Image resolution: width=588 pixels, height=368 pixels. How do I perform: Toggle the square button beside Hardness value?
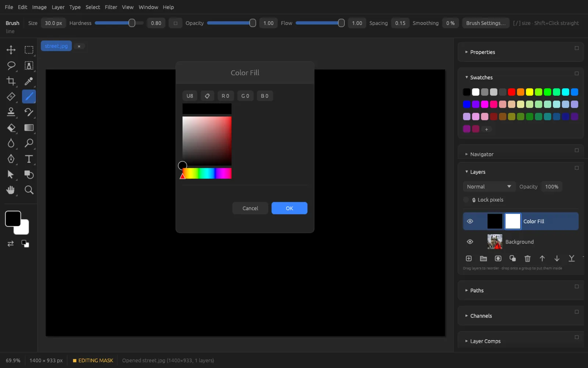[x=175, y=23]
